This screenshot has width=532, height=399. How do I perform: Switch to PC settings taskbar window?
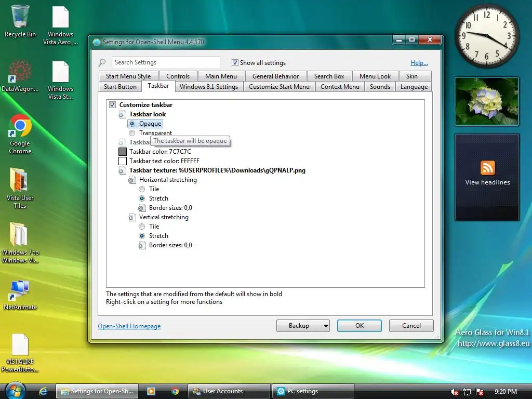(x=313, y=391)
